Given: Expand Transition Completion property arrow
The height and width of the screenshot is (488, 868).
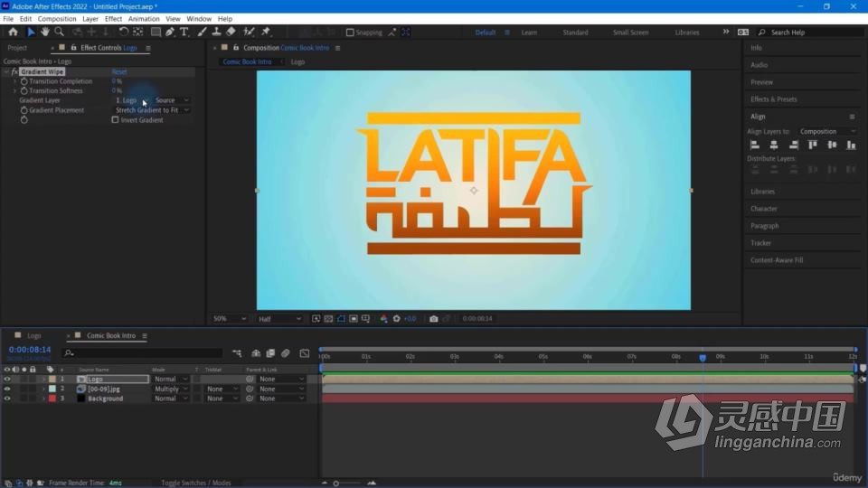Looking at the screenshot, I should click(x=15, y=81).
